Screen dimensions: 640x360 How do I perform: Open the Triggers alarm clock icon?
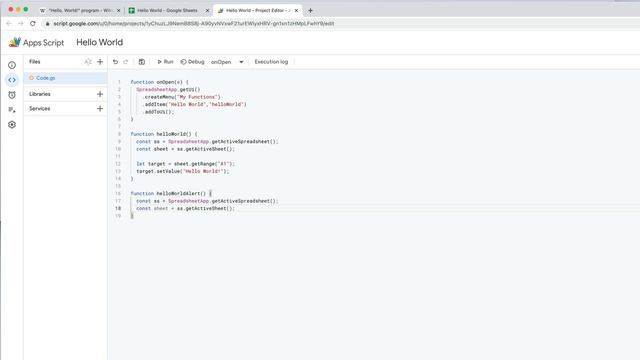pyautogui.click(x=12, y=95)
